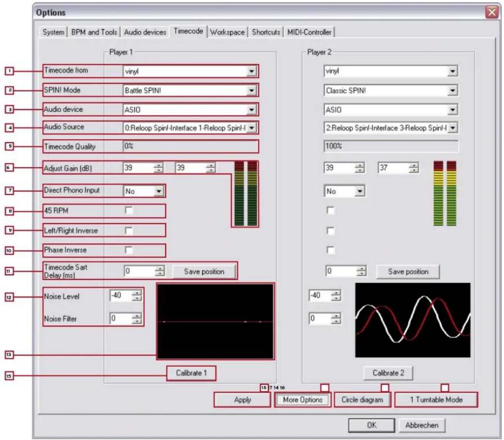Viewport: 504px width, 440px height.
Task: Click the Calibrate 1 button
Action: click(x=191, y=373)
